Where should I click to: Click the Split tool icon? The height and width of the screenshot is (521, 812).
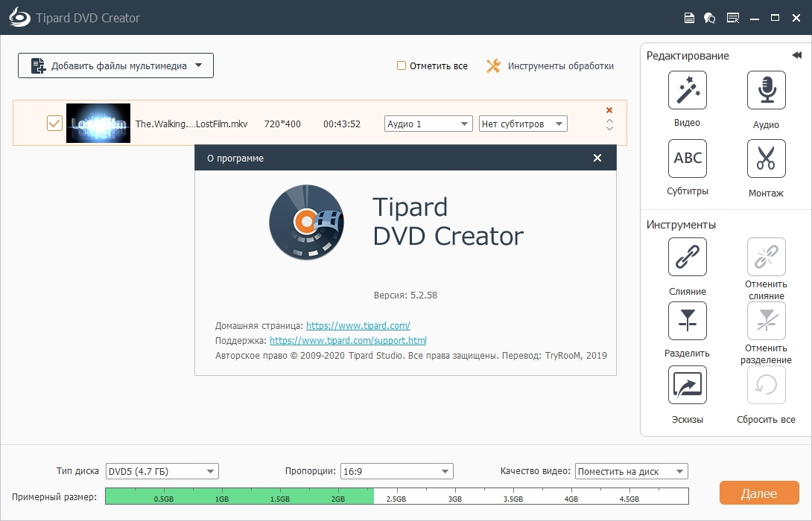(x=687, y=321)
